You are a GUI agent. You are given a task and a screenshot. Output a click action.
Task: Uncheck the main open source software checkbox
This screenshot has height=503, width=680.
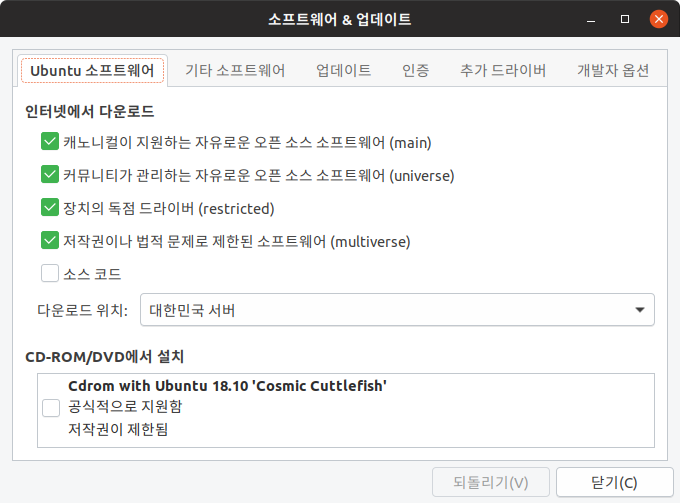[x=50, y=142]
